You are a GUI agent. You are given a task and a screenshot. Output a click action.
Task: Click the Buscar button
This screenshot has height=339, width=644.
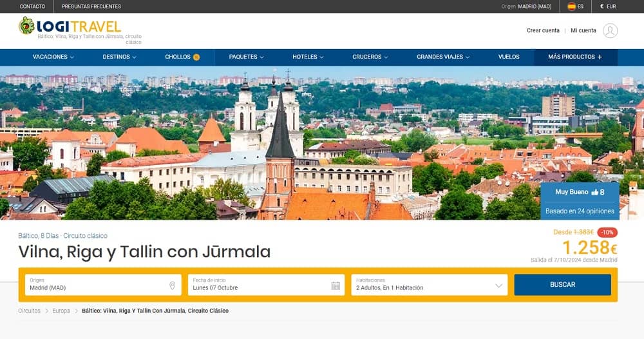coord(562,285)
